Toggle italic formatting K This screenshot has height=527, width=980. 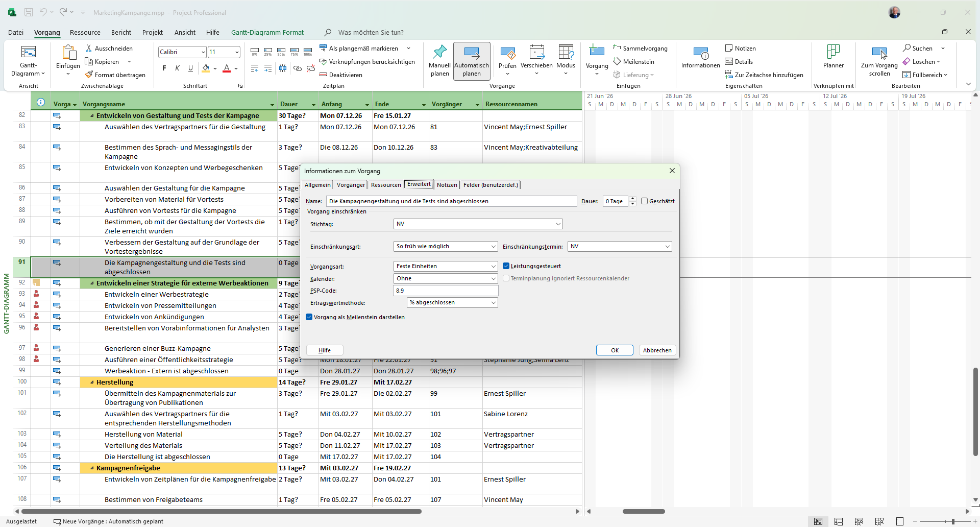click(177, 68)
